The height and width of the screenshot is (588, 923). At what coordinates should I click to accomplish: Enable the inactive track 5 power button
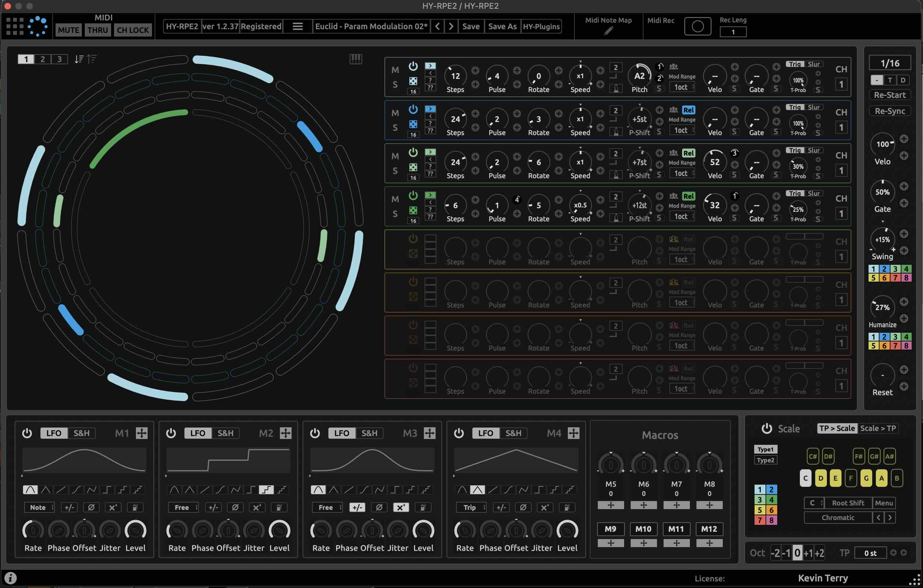point(413,239)
